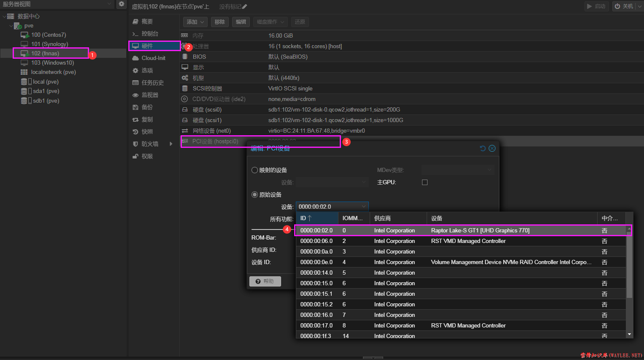Open the 磁盘操作 disk action dropdown

point(271,22)
